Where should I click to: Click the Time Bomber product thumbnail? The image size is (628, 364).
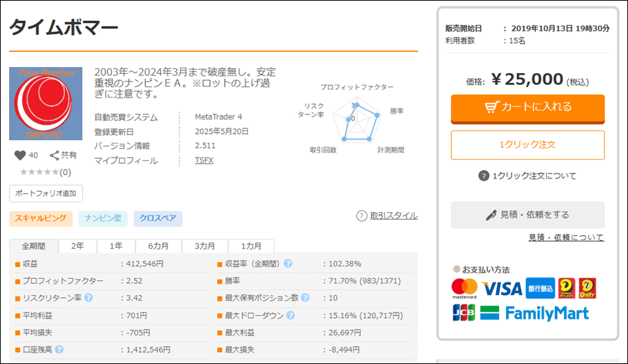[46, 104]
